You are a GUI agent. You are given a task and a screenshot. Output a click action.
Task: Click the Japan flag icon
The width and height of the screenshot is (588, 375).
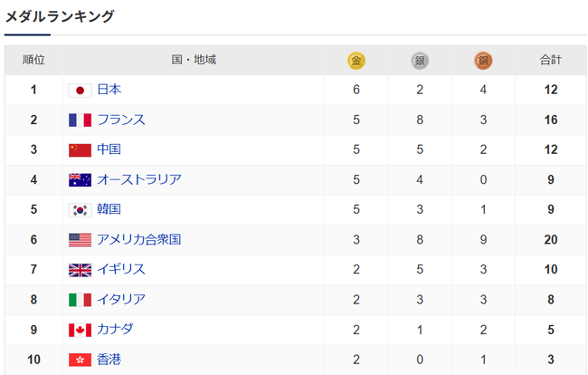(80, 91)
